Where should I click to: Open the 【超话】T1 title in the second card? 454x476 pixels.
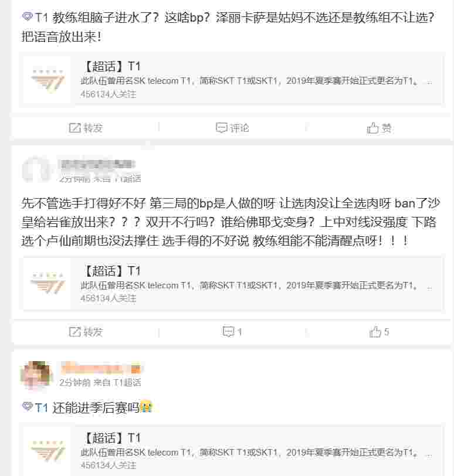point(112,271)
